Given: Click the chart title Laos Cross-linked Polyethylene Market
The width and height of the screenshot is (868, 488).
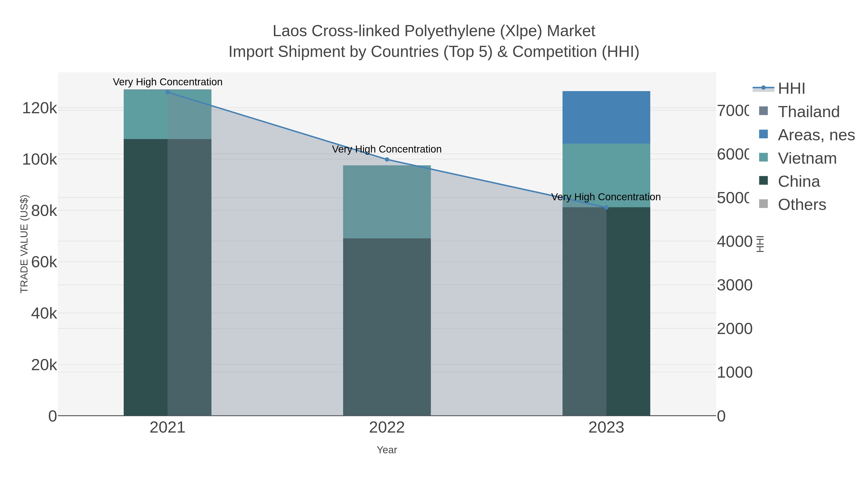Looking at the screenshot, I should point(434,31).
